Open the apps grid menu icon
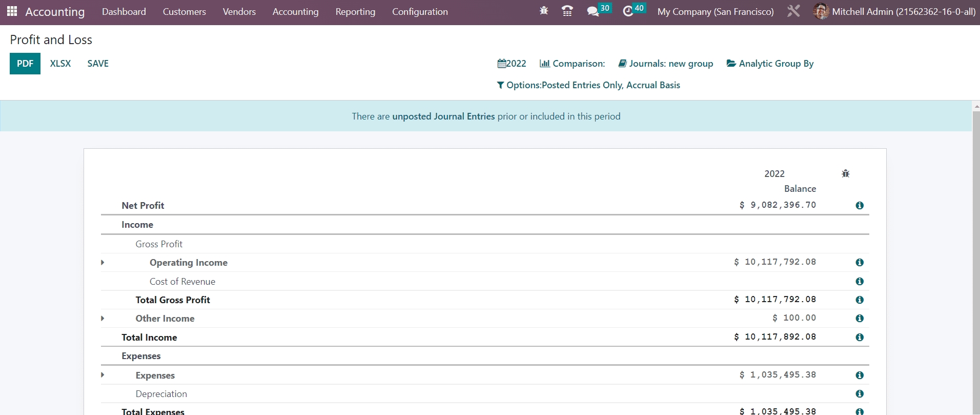980x415 pixels. (x=12, y=11)
